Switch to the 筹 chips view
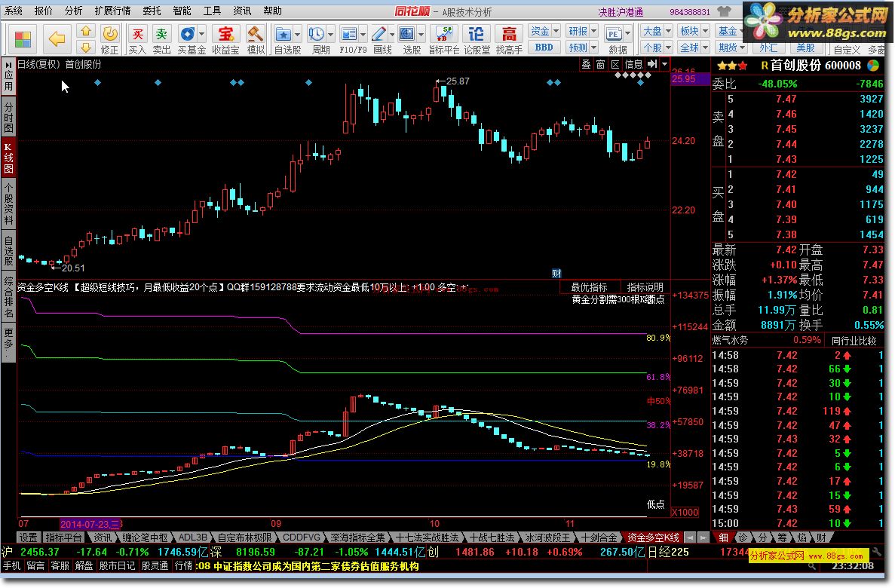 (x=782, y=537)
